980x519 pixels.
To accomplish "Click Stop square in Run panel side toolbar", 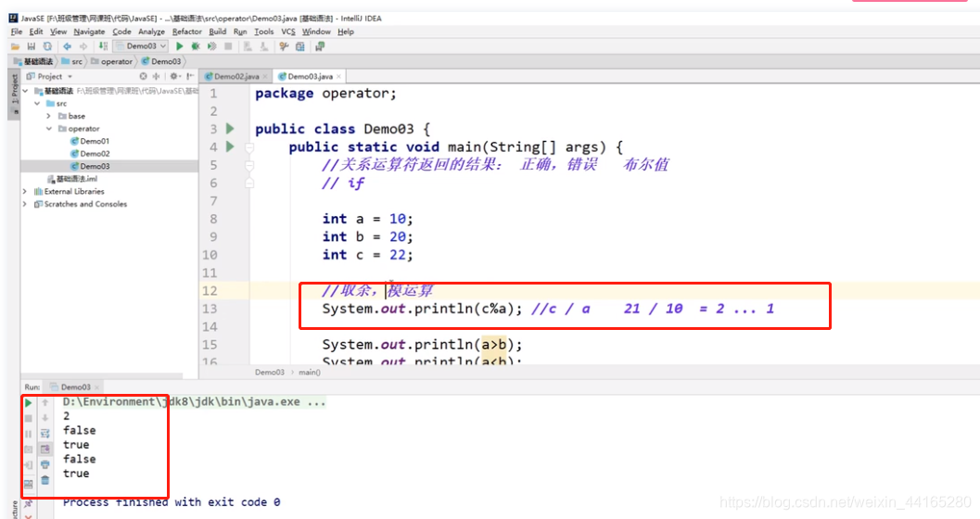I will [x=28, y=418].
